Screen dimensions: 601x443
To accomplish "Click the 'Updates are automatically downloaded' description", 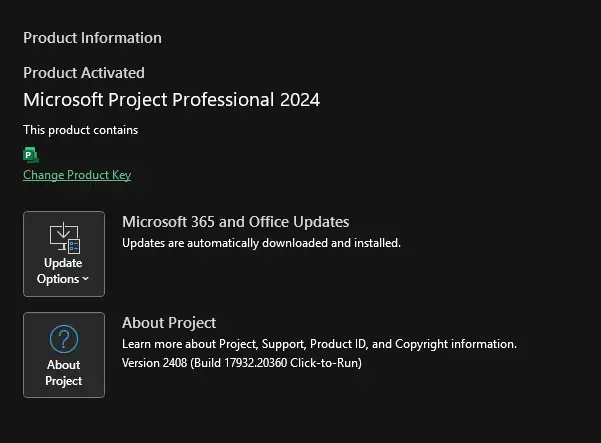I will [261, 243].
